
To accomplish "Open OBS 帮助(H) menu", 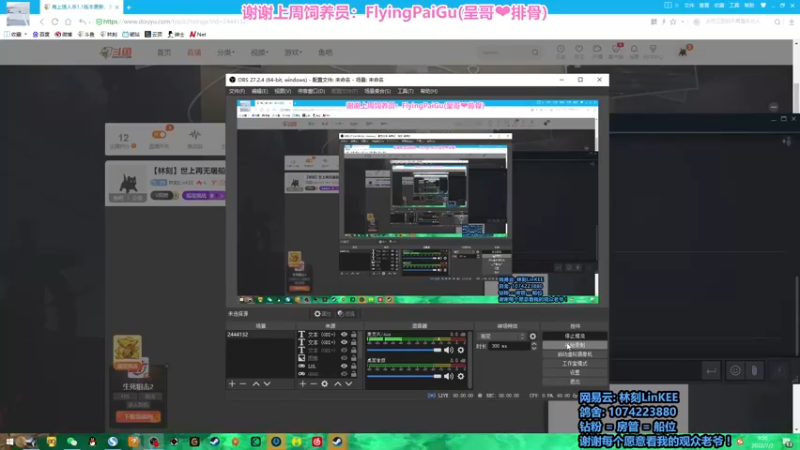I will [x=429, y=91].
